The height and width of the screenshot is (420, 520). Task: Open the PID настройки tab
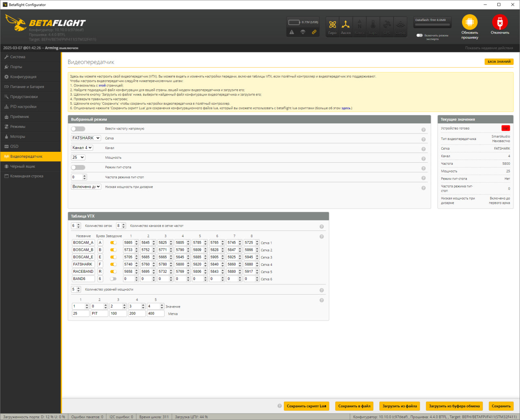pyautogui.click(x=30, y=107)
